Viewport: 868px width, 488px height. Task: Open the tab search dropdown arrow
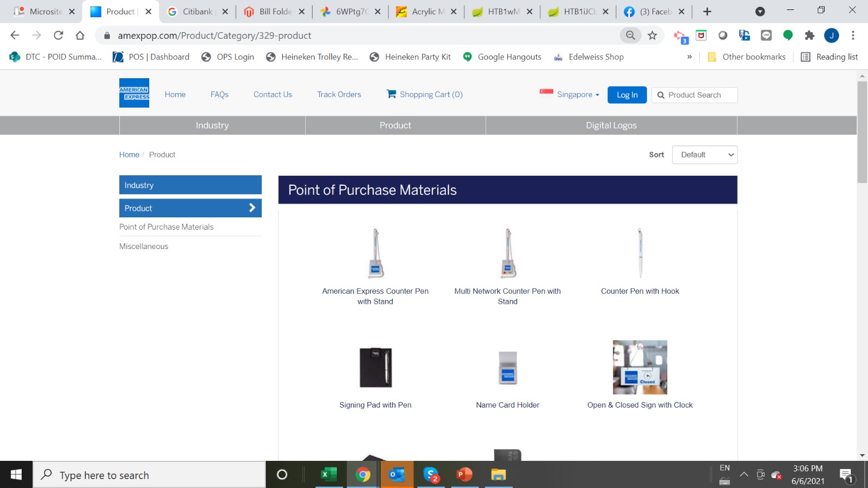click(760, 12)
